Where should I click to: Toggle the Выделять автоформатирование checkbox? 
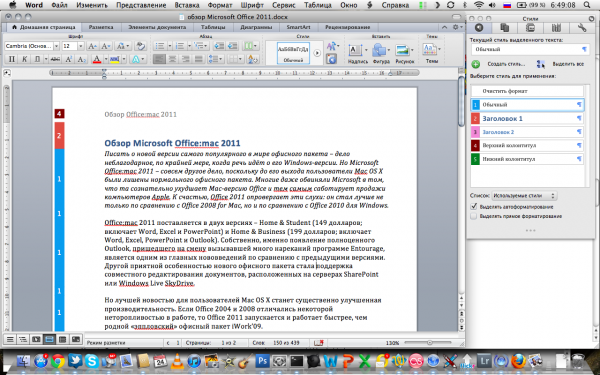coord(474,207)
